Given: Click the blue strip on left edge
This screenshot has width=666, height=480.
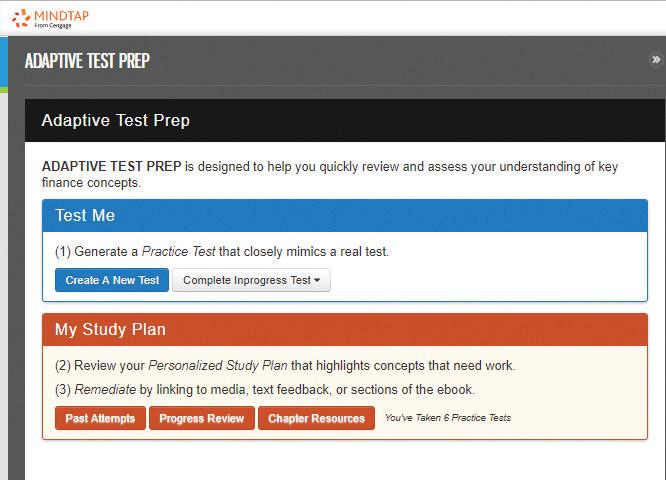Looking at the screenshot, I should [4, 62].
